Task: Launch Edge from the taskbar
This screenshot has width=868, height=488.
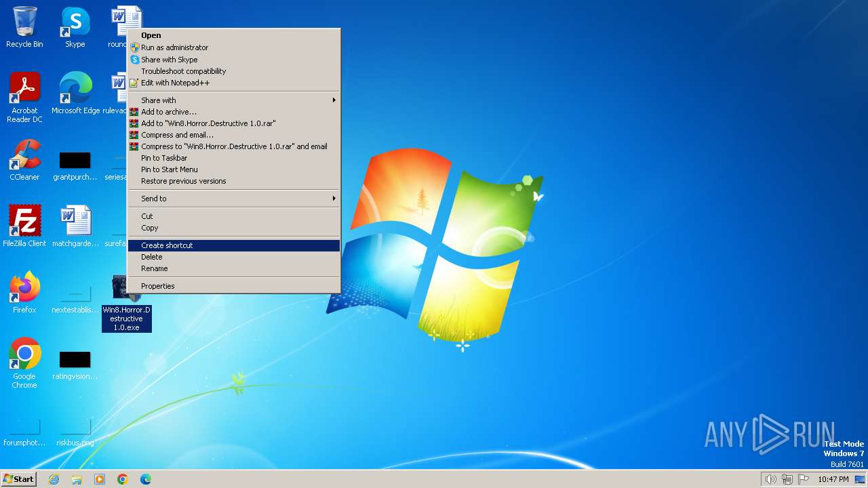Action: pos(146,479)
